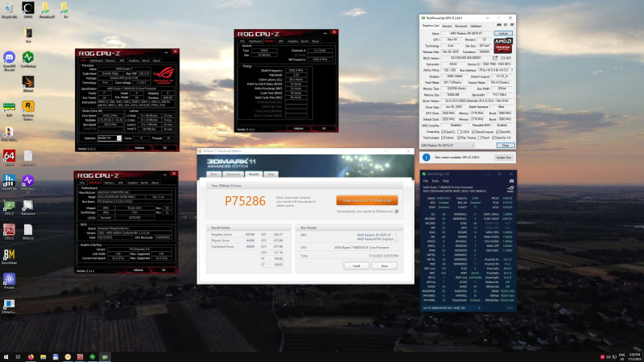
Task: Toggle the CUDA checkbox in GPU-Z
Action: point(459,132)
